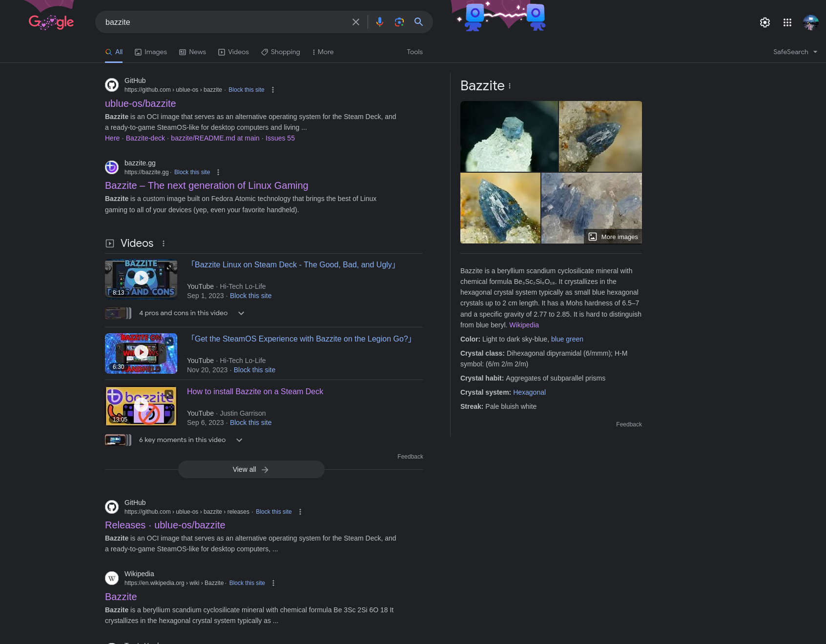Image resolution: width=826 pixels, height=644 pixels.
Task: Play the How to install Bazzite video
Action: (141, 405)
